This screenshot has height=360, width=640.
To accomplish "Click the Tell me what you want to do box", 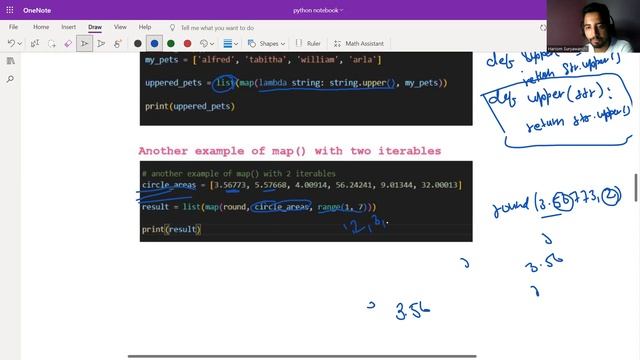I will point(217,28).
